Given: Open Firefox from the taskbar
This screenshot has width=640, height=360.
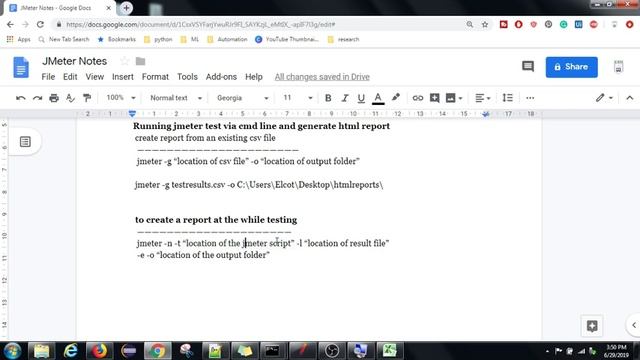Looking at the screenshot, I should click(x=99, y=351).
